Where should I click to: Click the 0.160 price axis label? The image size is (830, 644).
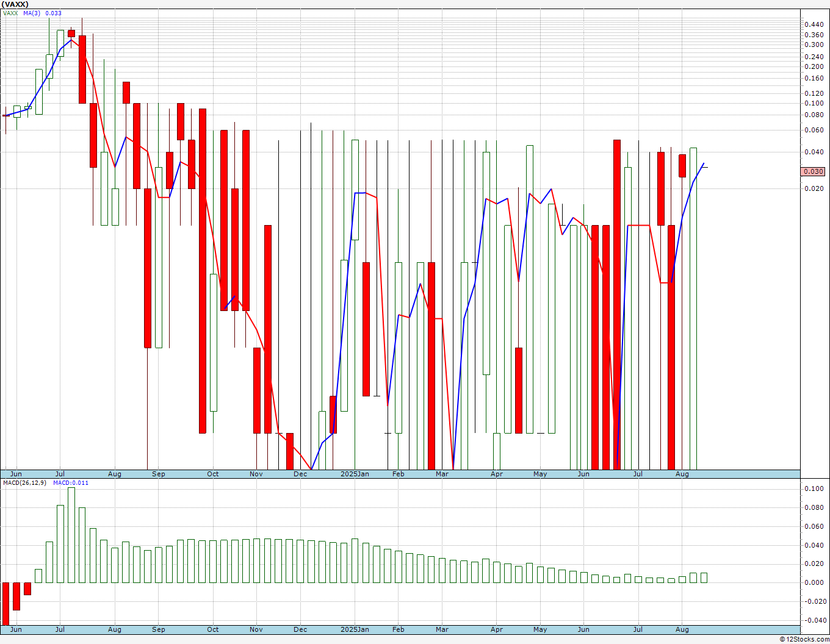pos(814,79)
